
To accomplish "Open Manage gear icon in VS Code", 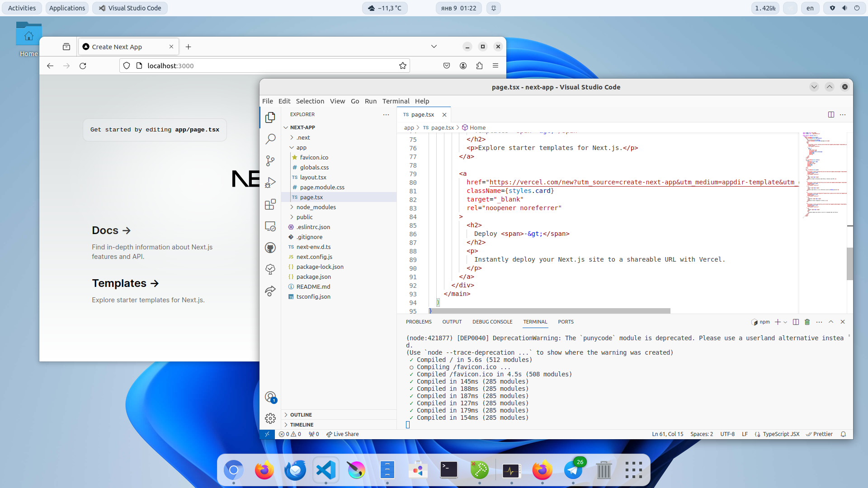I will (270, 418).
